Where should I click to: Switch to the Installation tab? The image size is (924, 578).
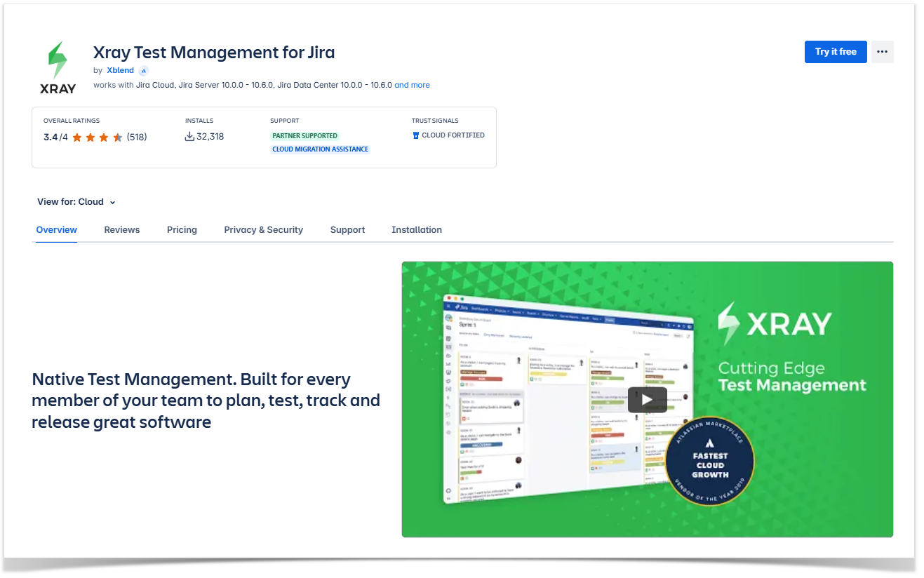pyautogui.click(x=417, y=229)
